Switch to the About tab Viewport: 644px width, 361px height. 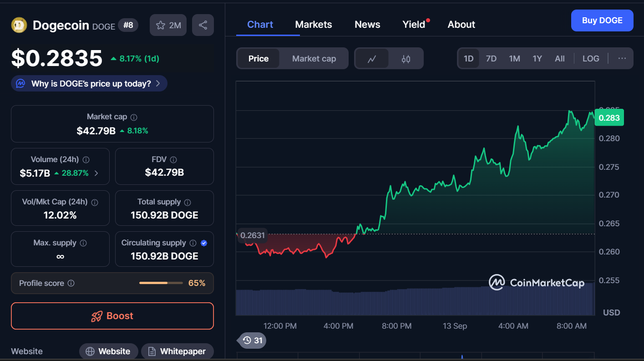pyautogui.click(x=461, y=25)
